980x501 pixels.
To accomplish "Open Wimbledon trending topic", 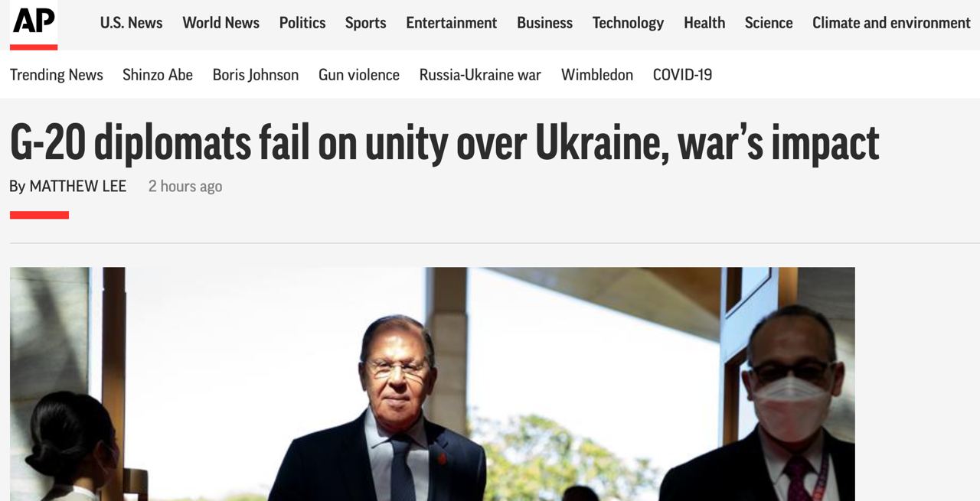I will point(597,75).
